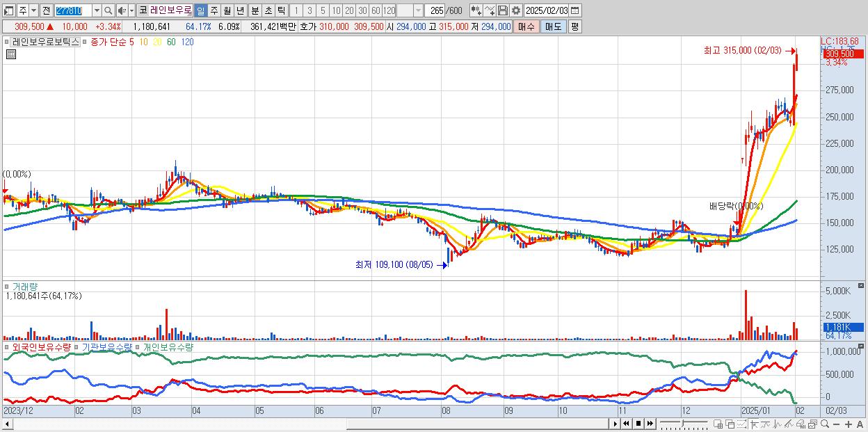Expand the stock code history dropdown

(97, 10)
